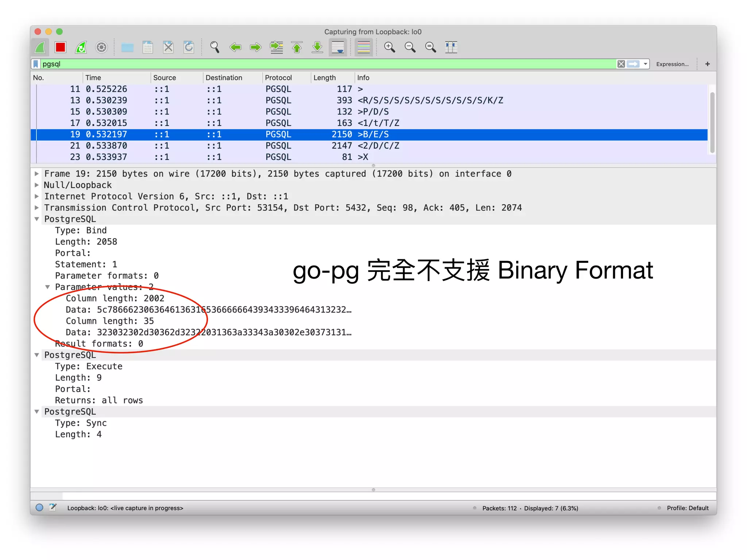Collapse the PostgreSQL Execute section
Viewport: 747px width, 560px height.
(37, 355)
